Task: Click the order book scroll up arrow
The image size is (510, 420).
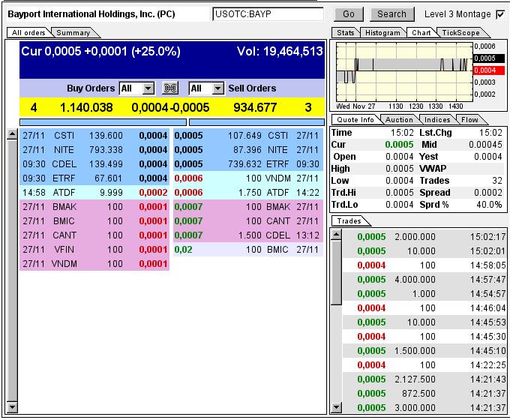Action: 12,134
